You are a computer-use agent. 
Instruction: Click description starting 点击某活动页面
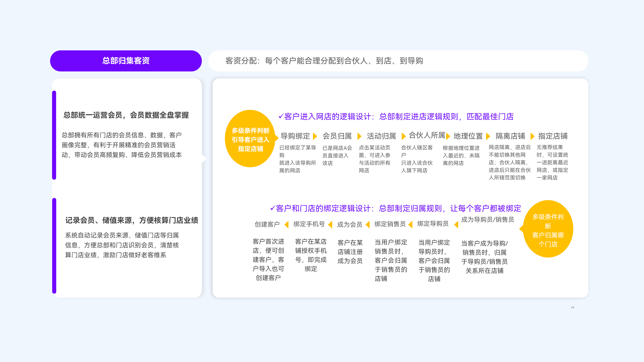374,159
